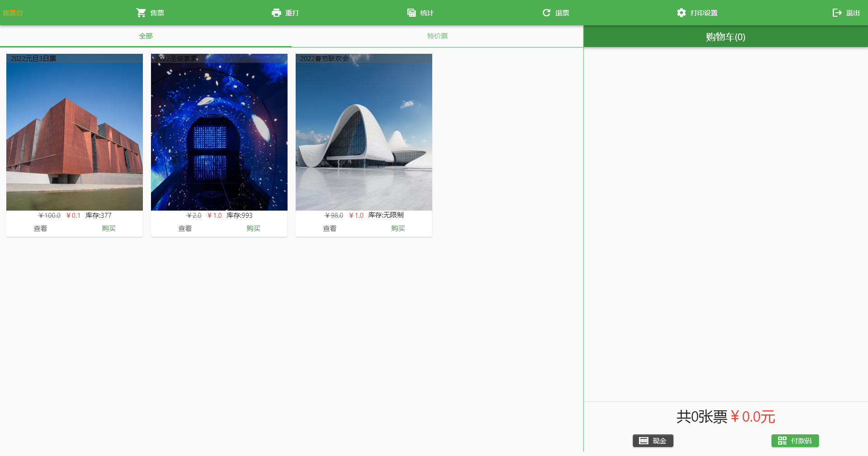Click the keyboard icon on the 现金 button

point(643,441)
